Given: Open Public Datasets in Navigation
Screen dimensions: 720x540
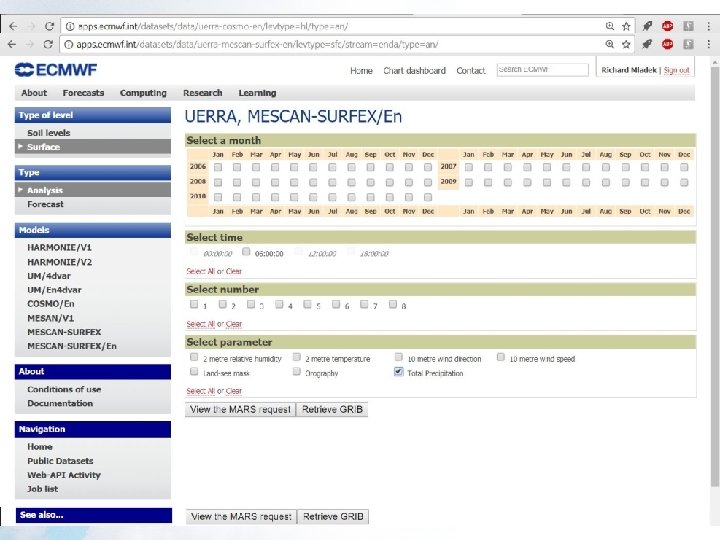Looking at the screenshot, I should click(60, 461).
